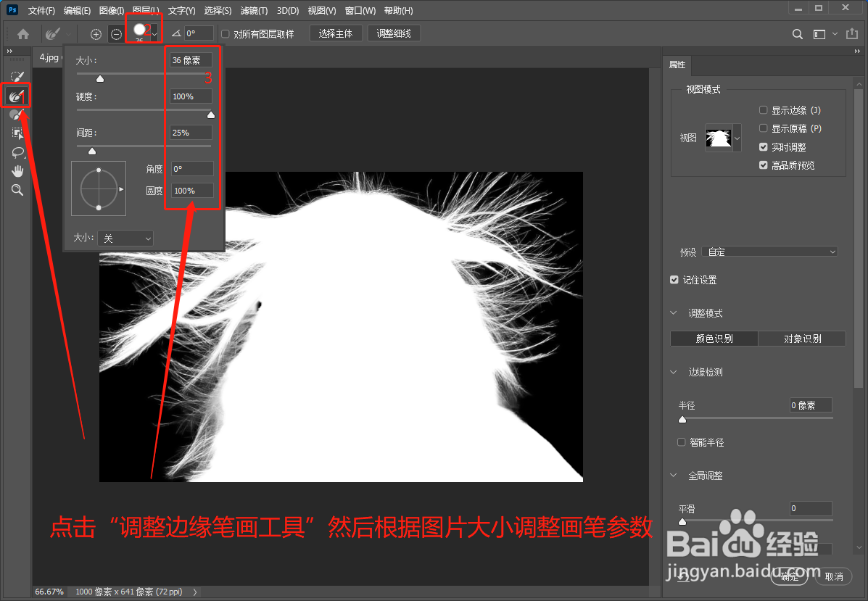Click the 平滑 value field
Viewport: 868px width, 601px height.
click(x=811, y=508)
